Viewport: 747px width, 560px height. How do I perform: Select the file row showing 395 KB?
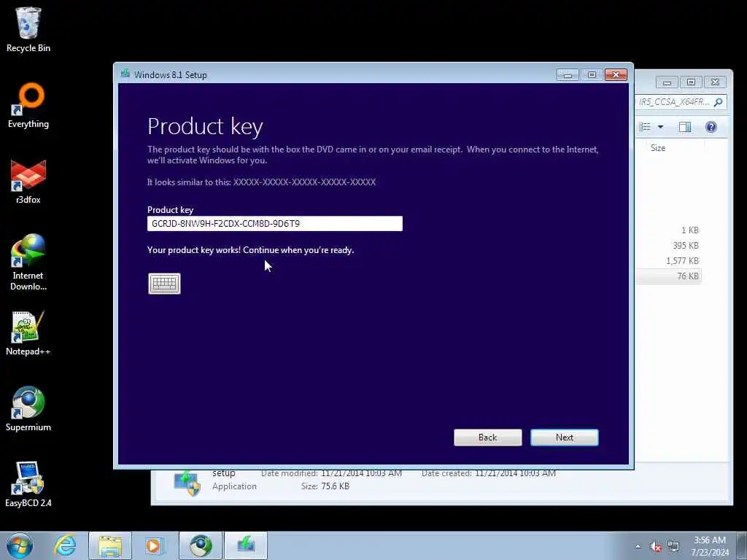[x=668, y=245]
